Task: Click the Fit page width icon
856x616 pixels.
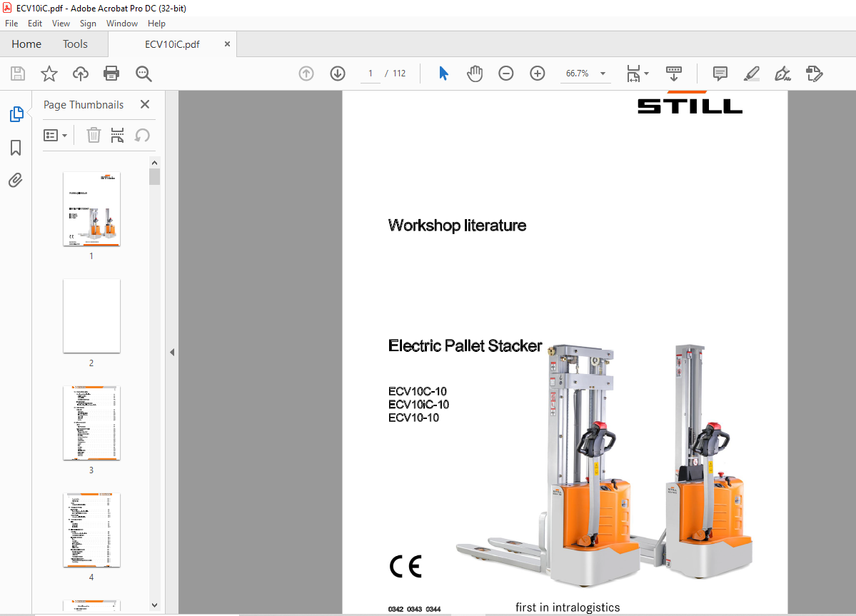Action: [x=633, y=73]
